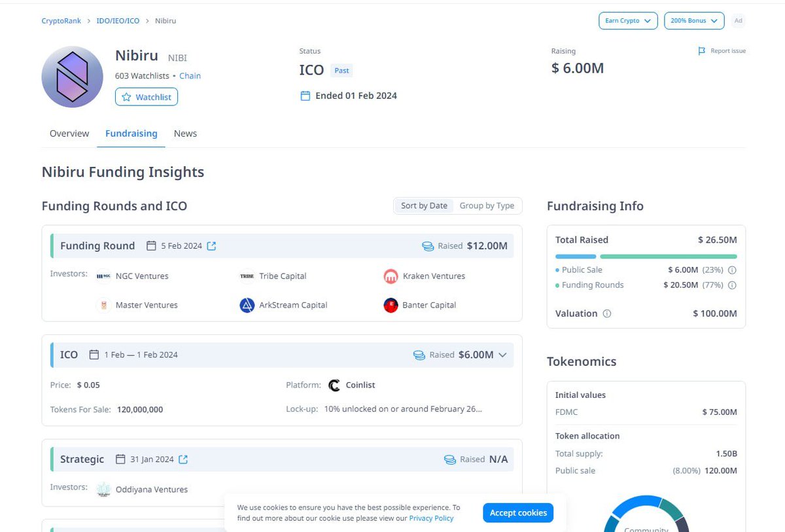Click the Banter Capital logo icon

pyautogui.click(x=391, y=305)
